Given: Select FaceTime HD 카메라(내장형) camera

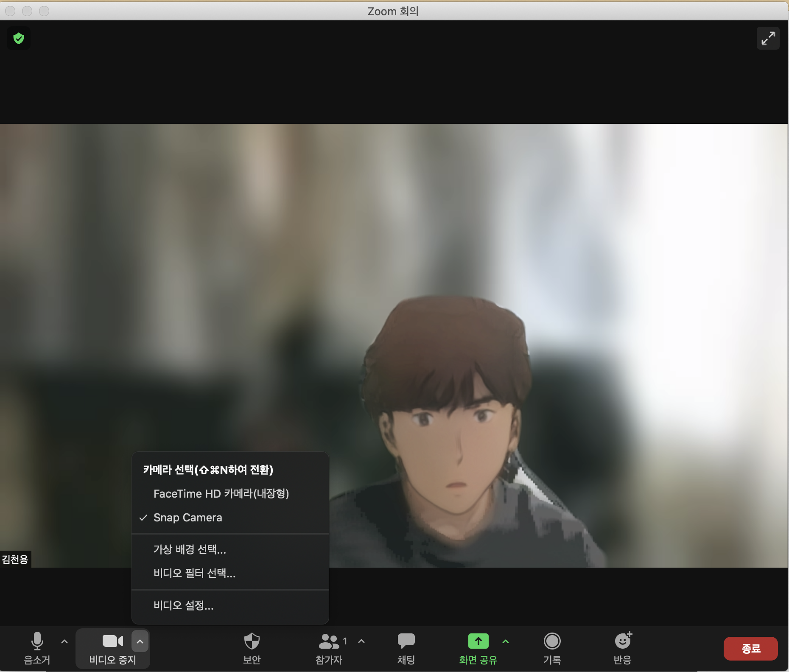Looking at the screenshot, I should (x=230, y=494).
